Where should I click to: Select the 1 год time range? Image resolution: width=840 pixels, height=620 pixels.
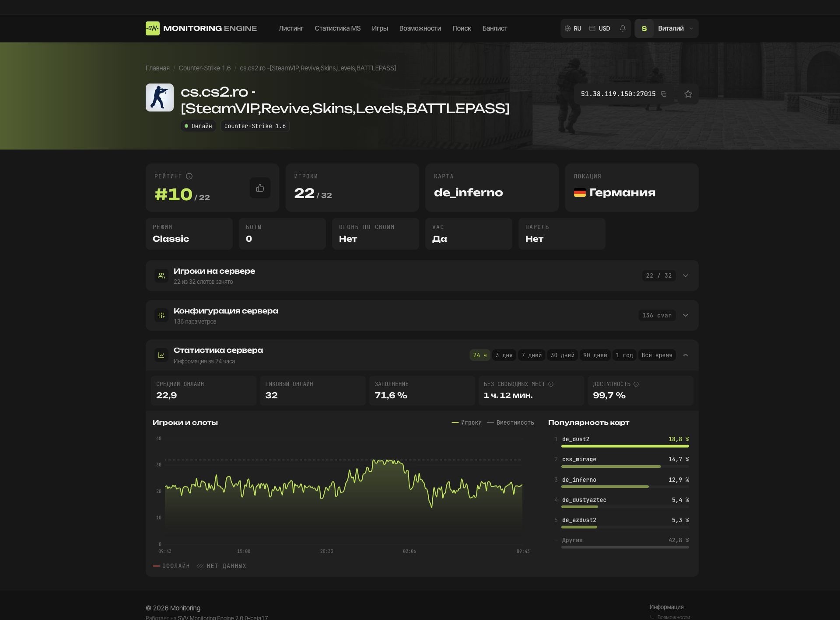point(624,355)
